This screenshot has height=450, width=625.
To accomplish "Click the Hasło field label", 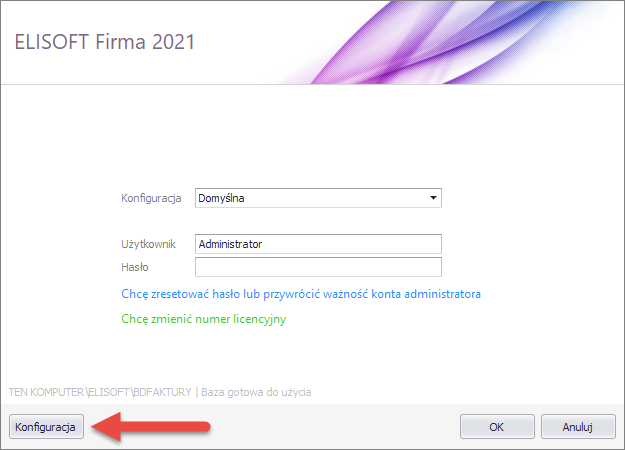I will pyautogui.click(x=135, y=267).
